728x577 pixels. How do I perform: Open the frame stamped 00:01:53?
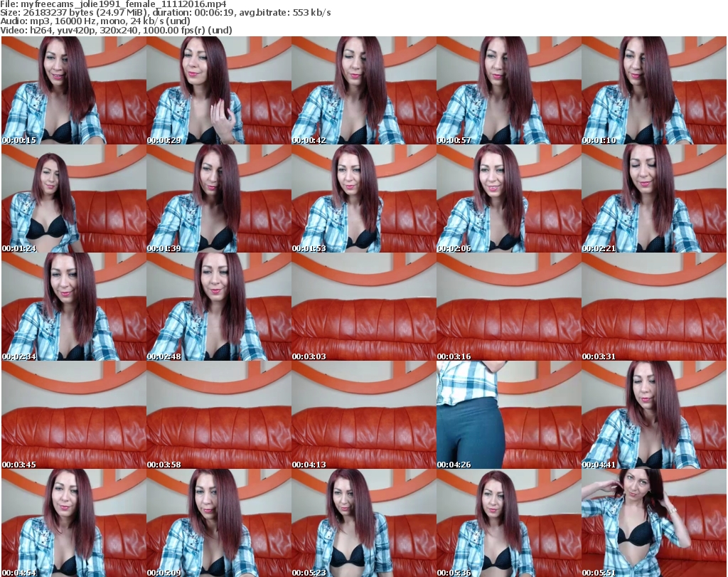tap(364, 198)
